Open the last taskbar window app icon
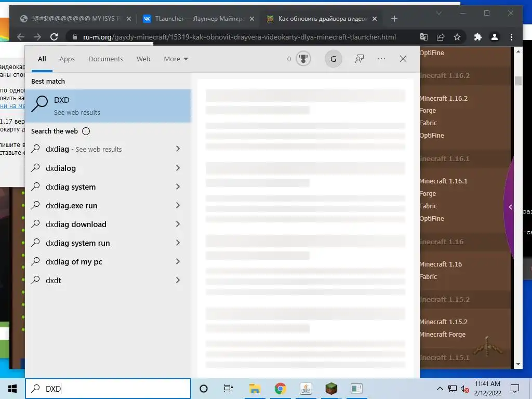532x399 pixels. point(356,389)
